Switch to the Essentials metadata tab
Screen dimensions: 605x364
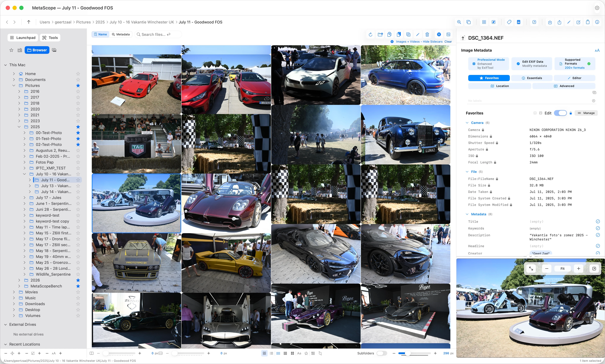click(532, 78)
